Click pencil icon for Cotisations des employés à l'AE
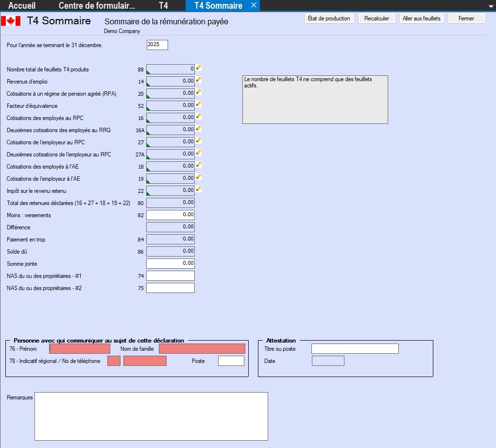The width and height of the screenshot is (496, 448). point(199,165)
